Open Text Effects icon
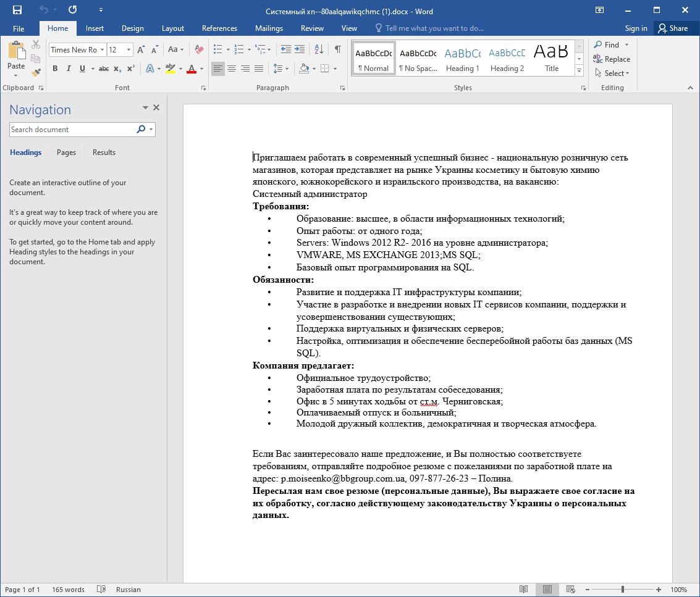The height and width of the screenshot is (597, 700). coord(150,69)
